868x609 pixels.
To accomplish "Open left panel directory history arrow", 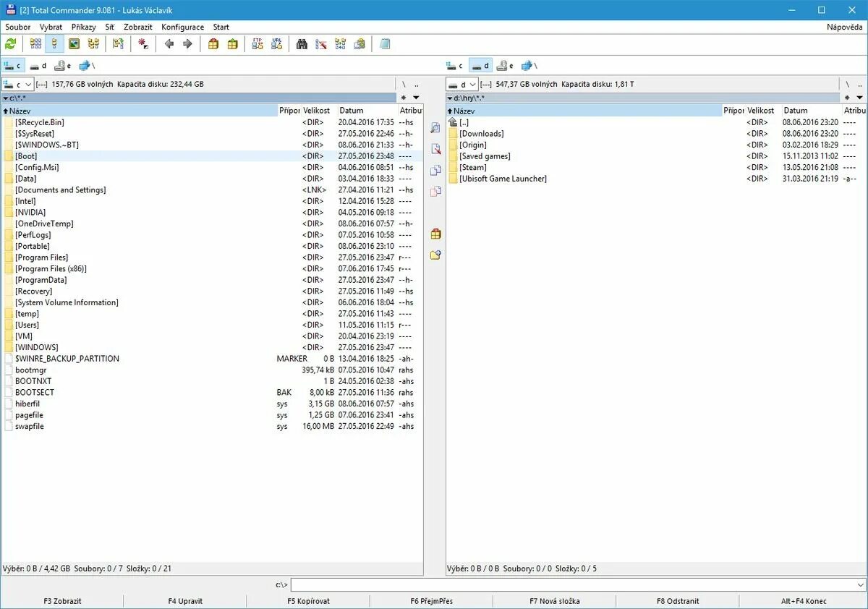I will tap(416, 98).
